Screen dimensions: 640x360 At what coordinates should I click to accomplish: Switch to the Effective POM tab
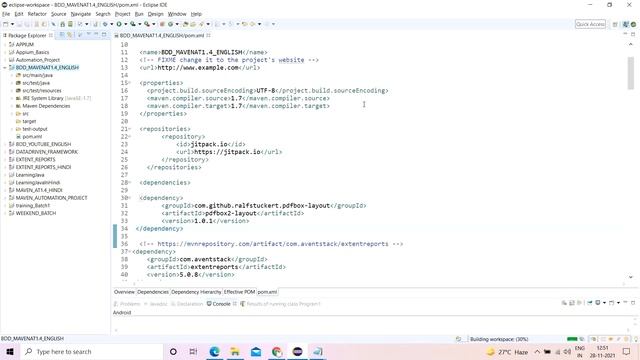239,292
